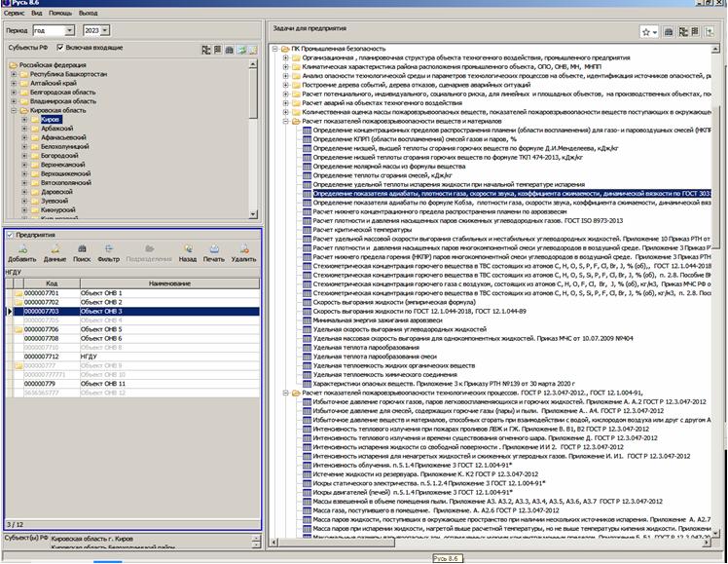Image resolution: width=728 pixels, height=564 pixels.
Task: Click the folder icon beside Российская федерация
Action: point(14,65)
